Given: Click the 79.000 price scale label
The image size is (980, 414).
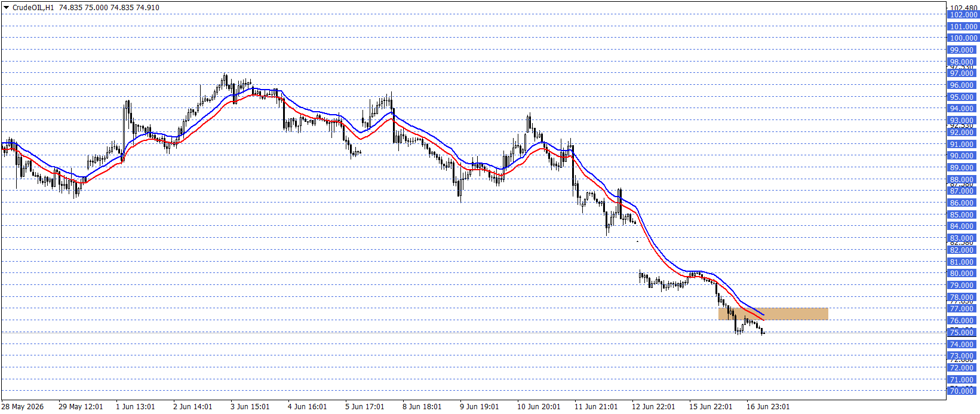Looking at the screenshot, I should (963, 286).
